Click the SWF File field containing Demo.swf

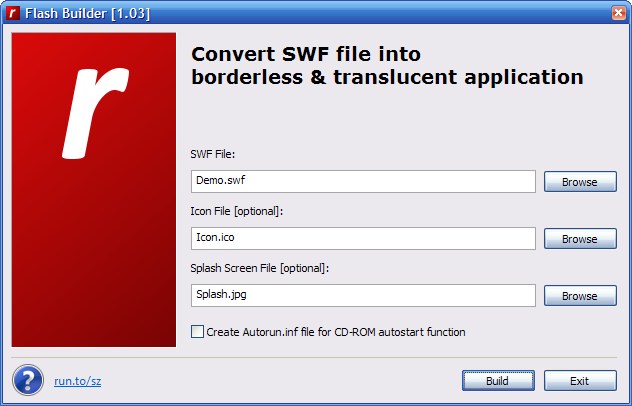tap(363, 181)
